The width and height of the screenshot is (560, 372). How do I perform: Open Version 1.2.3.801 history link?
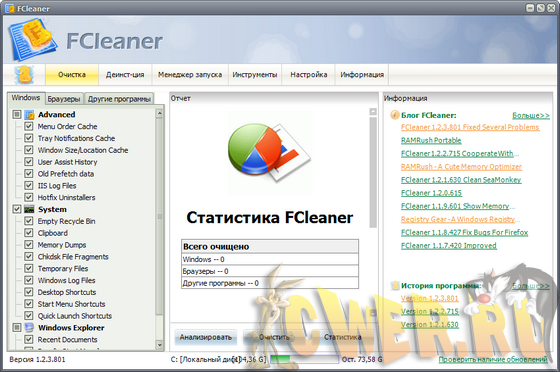tap(429, 298)
